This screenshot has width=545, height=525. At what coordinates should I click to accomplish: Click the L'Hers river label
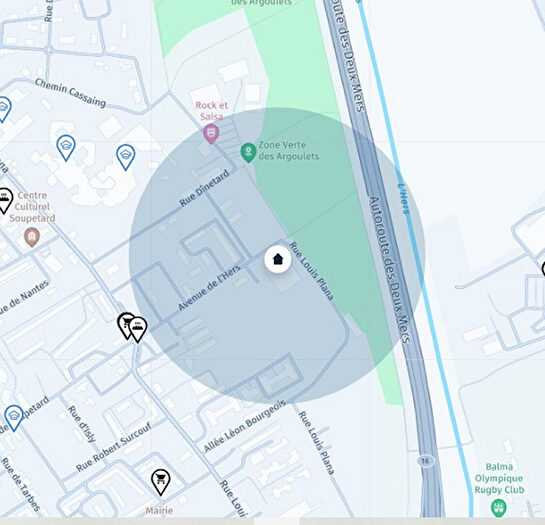point(403,198)
